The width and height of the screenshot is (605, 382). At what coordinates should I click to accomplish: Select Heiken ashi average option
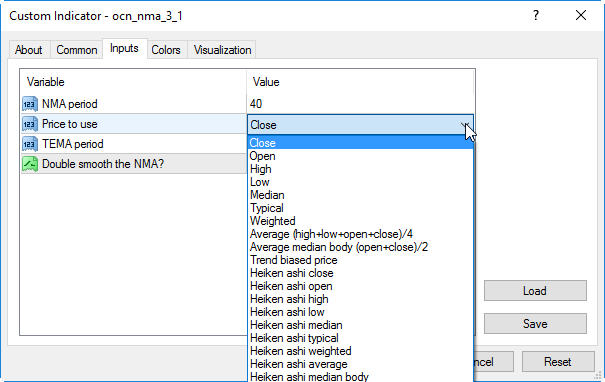tap(360, 364)
